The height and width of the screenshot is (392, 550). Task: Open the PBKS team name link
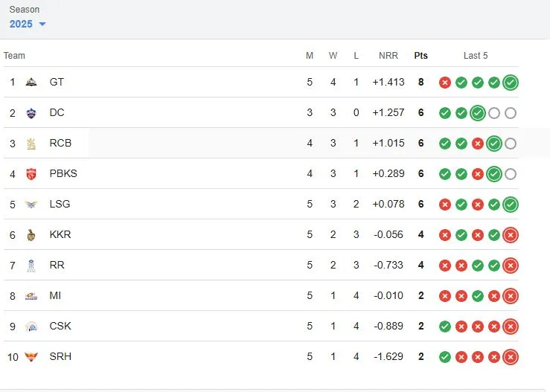click(63, 173)
